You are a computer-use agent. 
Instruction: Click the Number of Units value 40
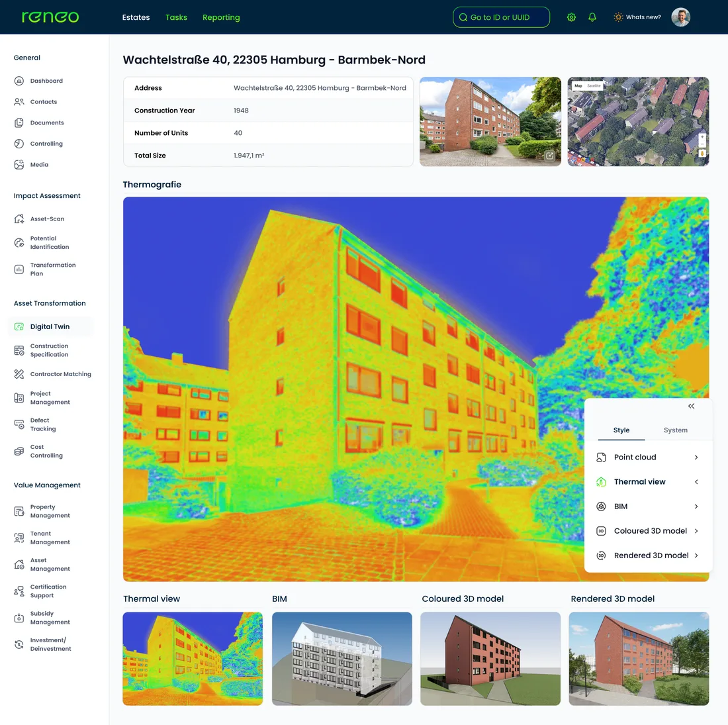pyautogui.click(x=238, y=133)
